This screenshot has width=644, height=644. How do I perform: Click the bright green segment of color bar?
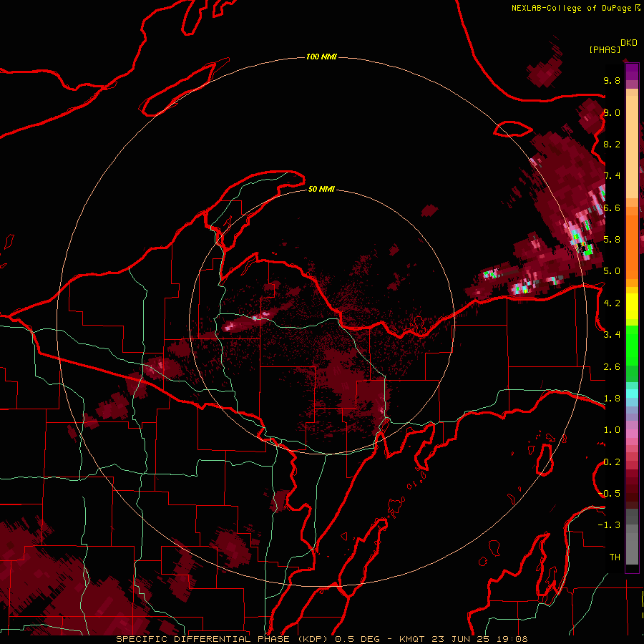(632, 346)
